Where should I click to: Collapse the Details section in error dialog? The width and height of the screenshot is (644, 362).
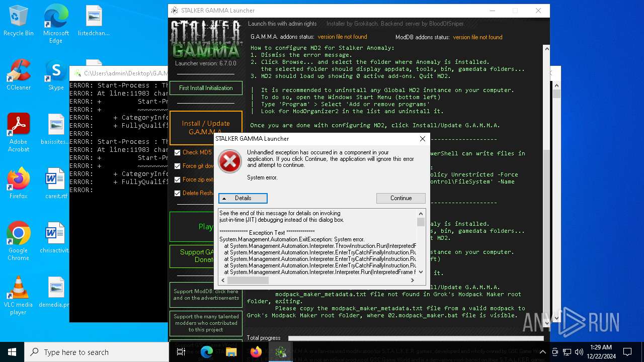point(243,198)
